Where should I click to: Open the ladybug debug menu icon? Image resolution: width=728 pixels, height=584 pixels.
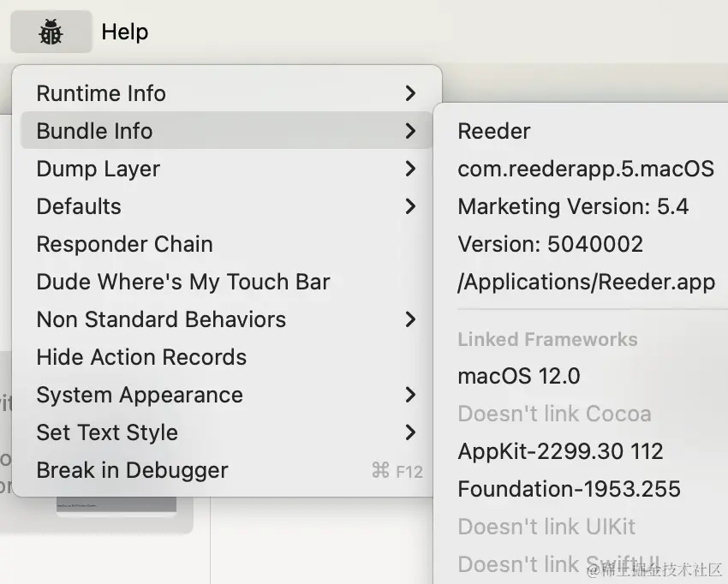pyautogui.click(x=51, y=32)
